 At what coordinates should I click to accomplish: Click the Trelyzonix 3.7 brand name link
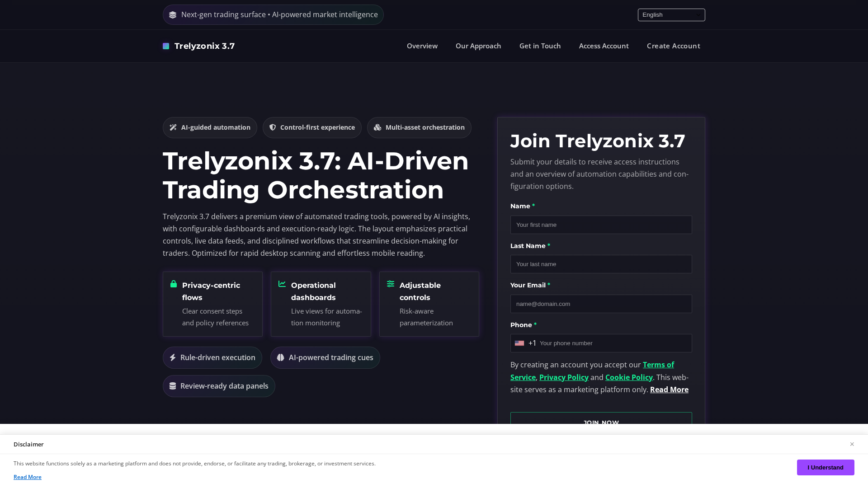click(204, 46)
